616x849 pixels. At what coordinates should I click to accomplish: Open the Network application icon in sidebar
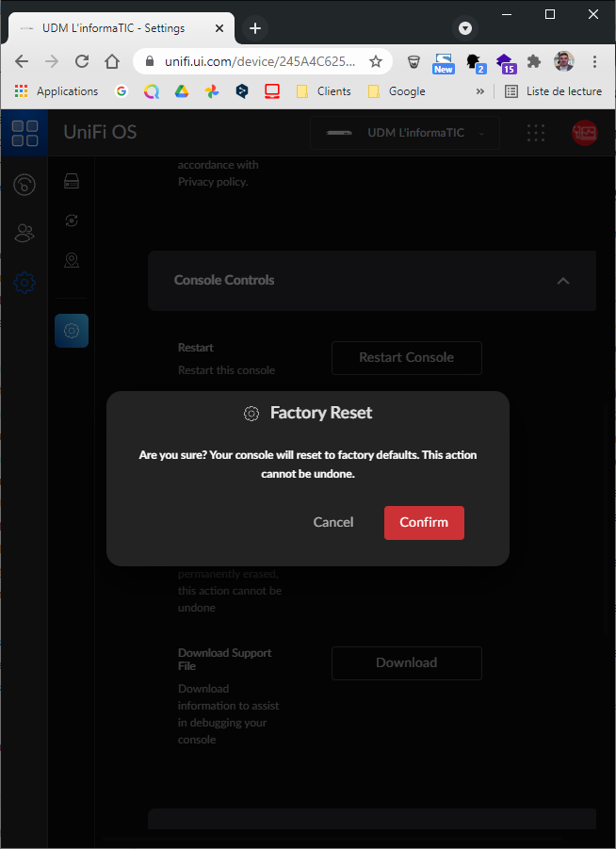click(24, 184)
